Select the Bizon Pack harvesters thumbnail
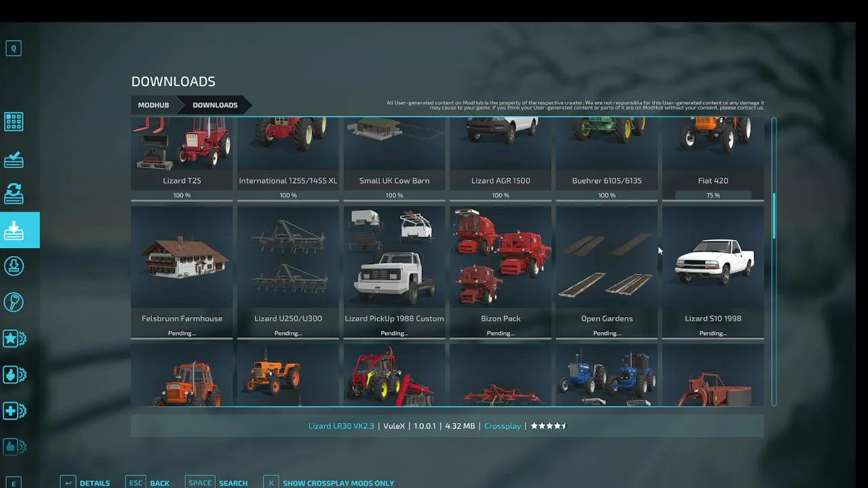The image size is (868, 488). tap(500, 258)
